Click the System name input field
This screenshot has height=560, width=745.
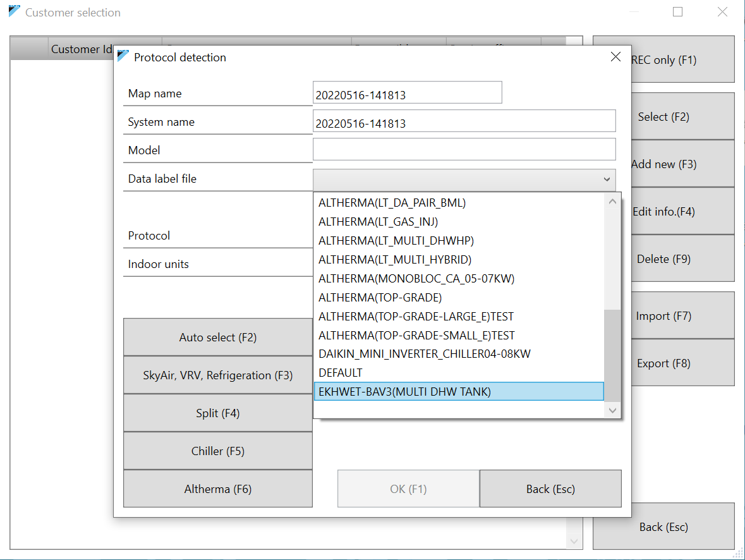pos(464,121)
